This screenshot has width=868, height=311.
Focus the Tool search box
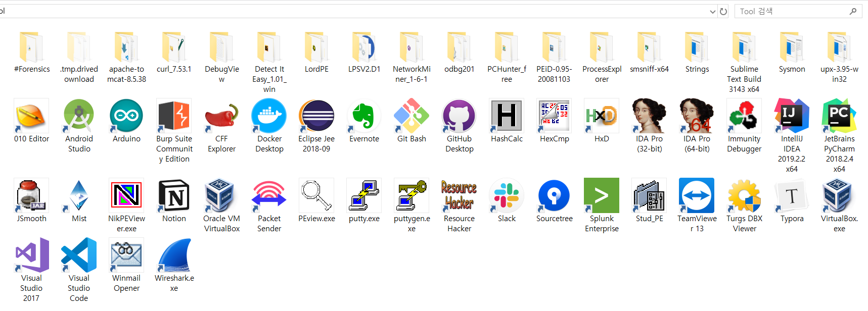(x=798, y=11)
